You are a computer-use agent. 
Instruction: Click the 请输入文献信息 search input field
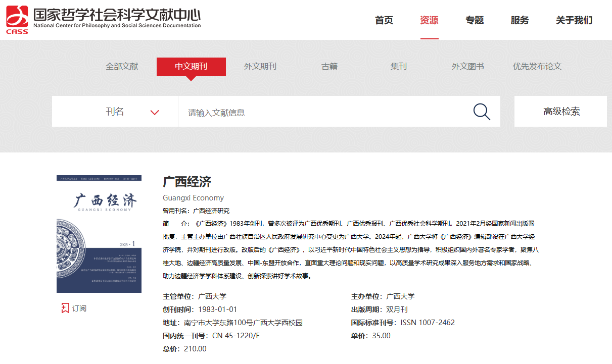point(323,112)
